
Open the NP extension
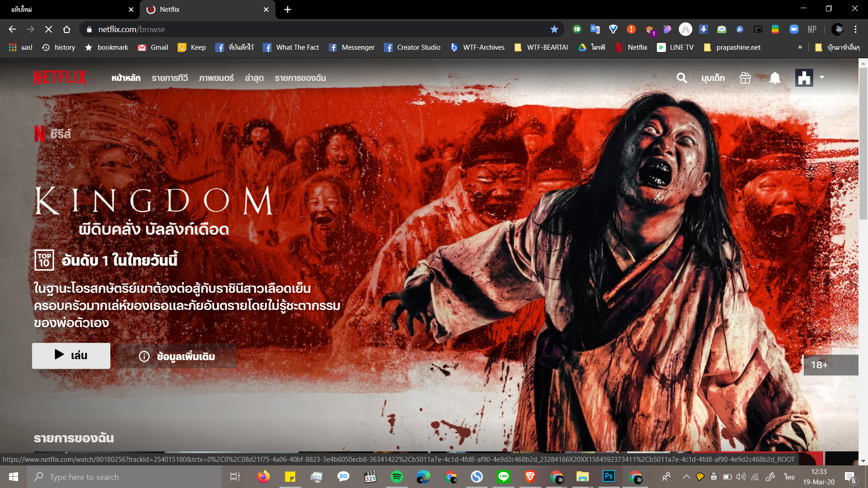812,29
